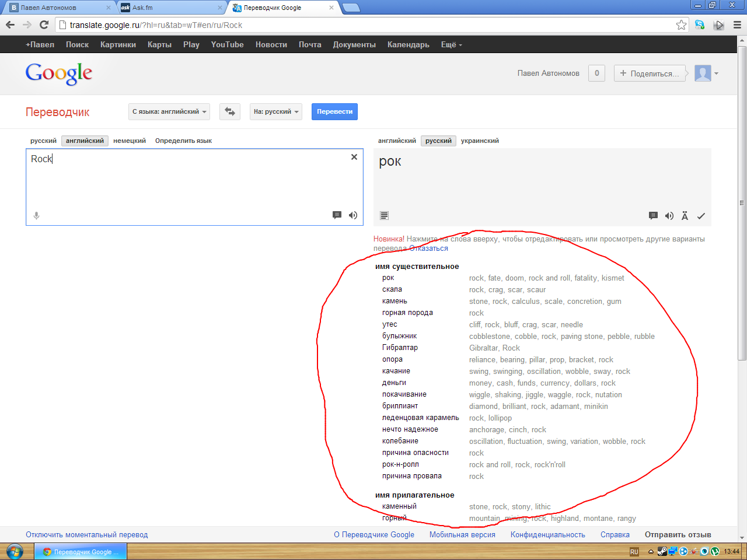The image size is (747, 560).
Task: Open the Windows Start orb
Action: (15, 551)
